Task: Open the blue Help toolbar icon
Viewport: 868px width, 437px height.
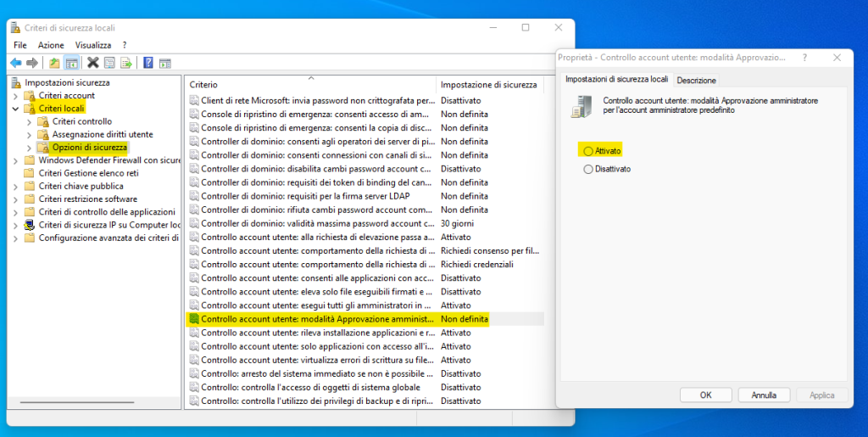Action: click(x=148, y=63)
